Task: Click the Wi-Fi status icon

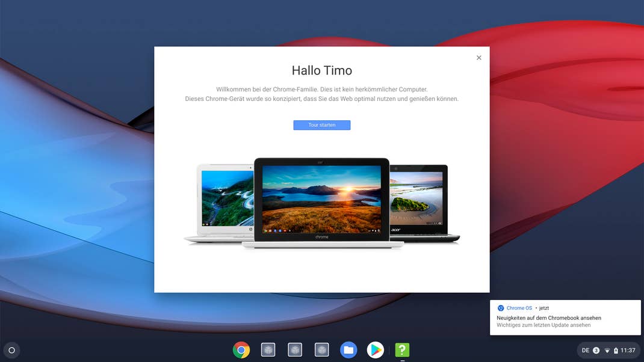Action: (607, 351)
